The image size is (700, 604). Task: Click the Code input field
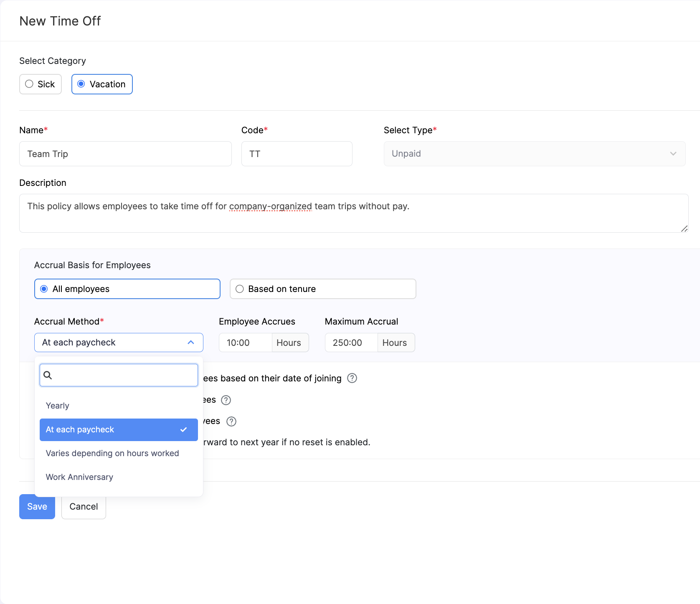pyautogui.click(x=297, y=154)
